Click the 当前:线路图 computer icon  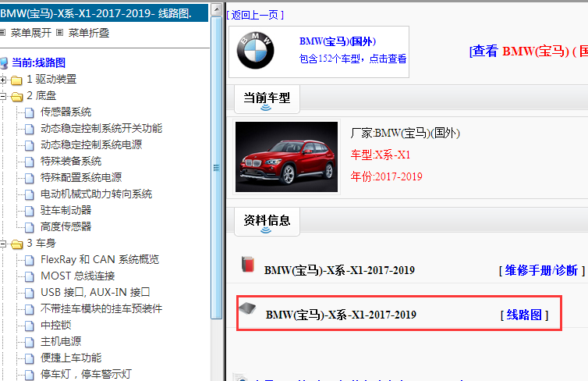coord(3,62)
